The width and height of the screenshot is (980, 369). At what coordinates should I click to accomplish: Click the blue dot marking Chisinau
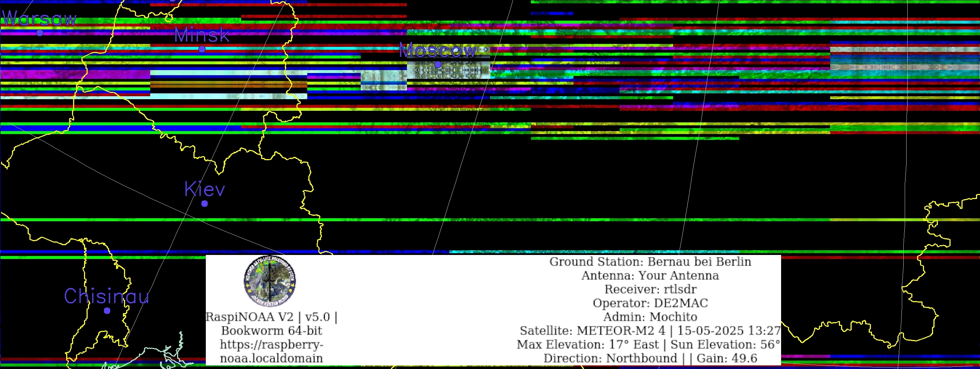click(107, 311)
